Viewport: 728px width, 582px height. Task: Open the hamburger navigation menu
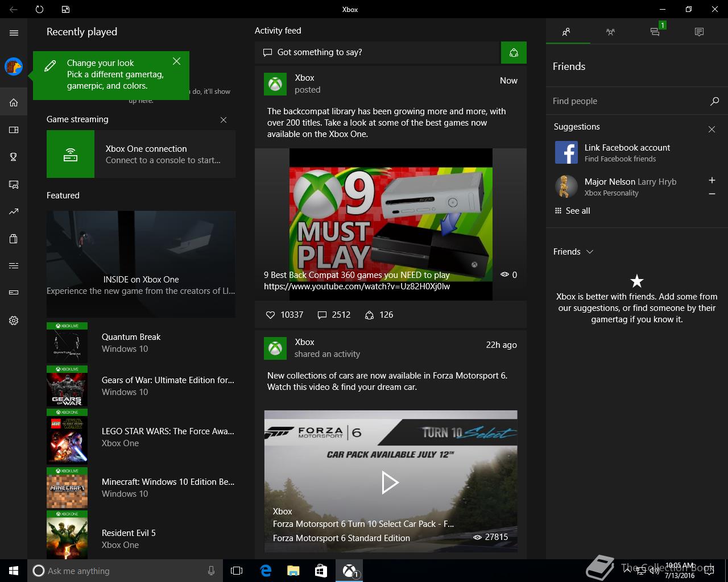[14, 33]
